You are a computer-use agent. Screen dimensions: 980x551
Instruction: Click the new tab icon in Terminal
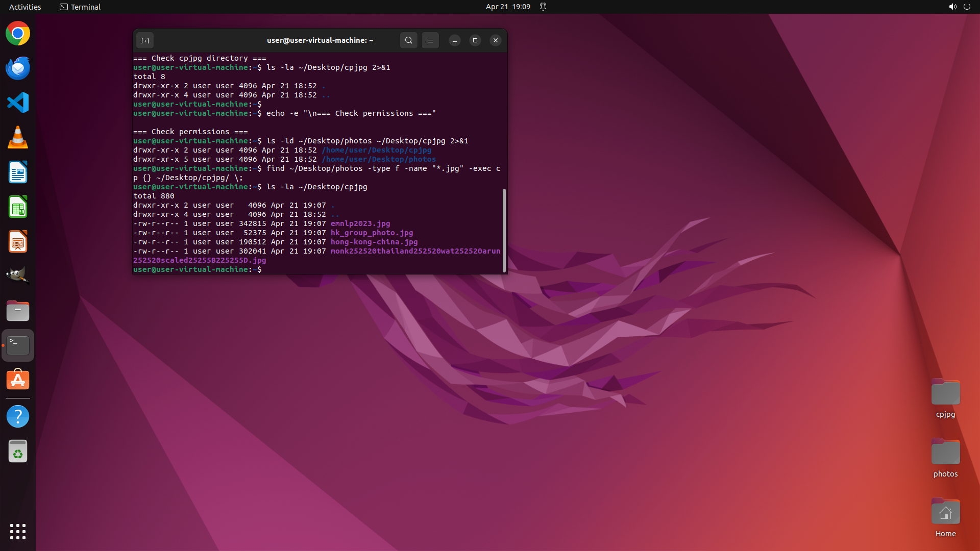(145, 40)
